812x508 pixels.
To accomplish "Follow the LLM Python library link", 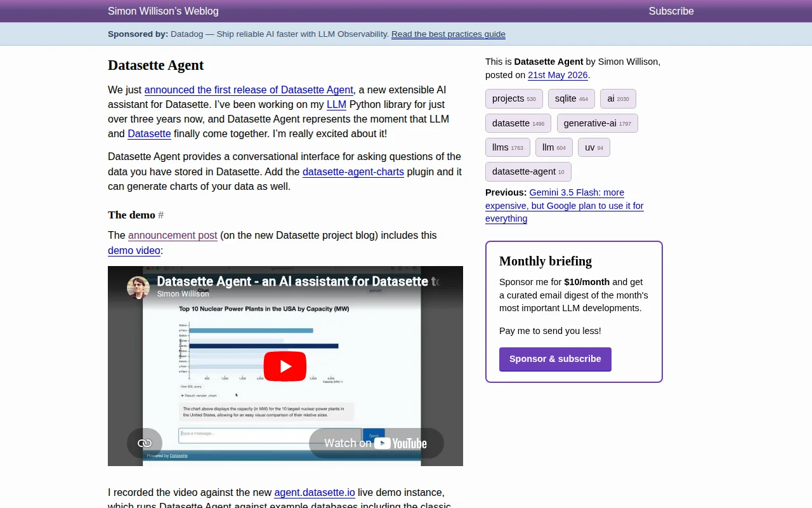I will point(336,104).
